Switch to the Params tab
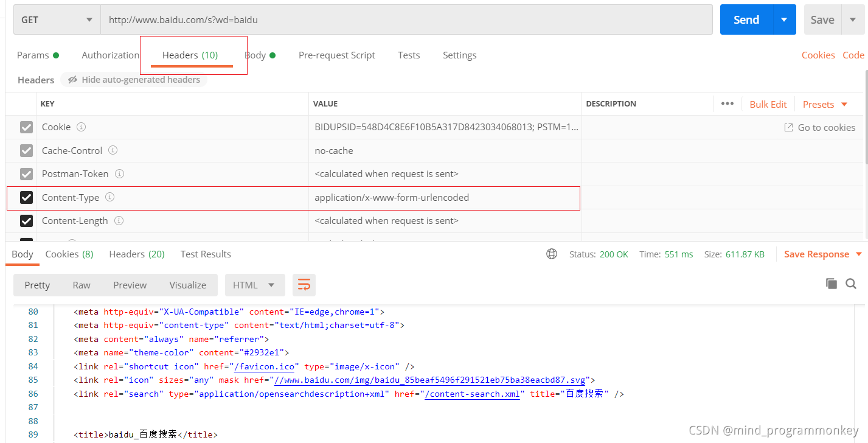Viewport: 868px width, 443px height. (38, 55)
